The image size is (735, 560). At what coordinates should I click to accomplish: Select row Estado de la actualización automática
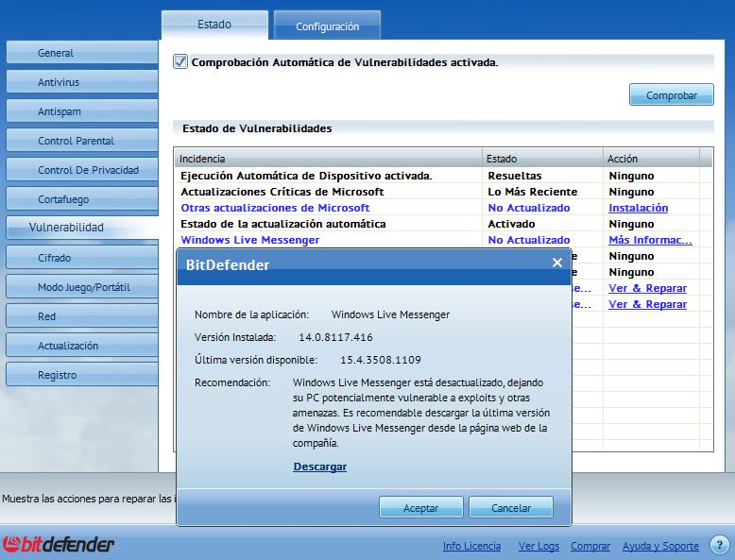tap(443, 224)
